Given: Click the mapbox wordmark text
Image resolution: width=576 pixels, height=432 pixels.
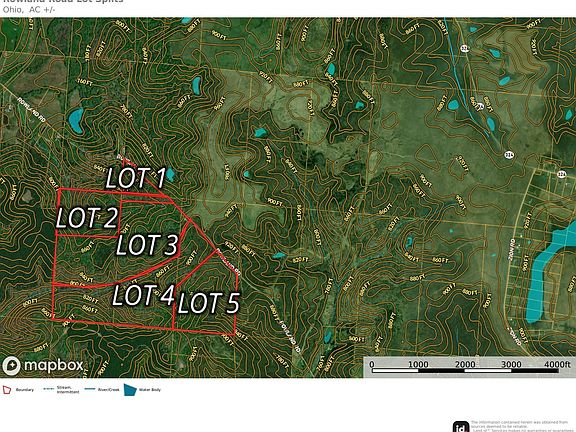Looking at the screenshot, I should [54, 366].
